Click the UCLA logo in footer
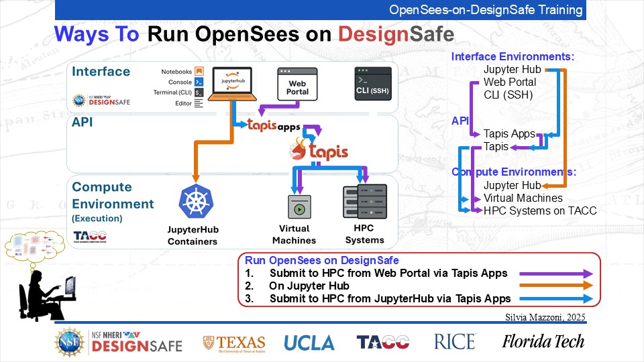The image size is (644, 362). [x=309, y=343]
